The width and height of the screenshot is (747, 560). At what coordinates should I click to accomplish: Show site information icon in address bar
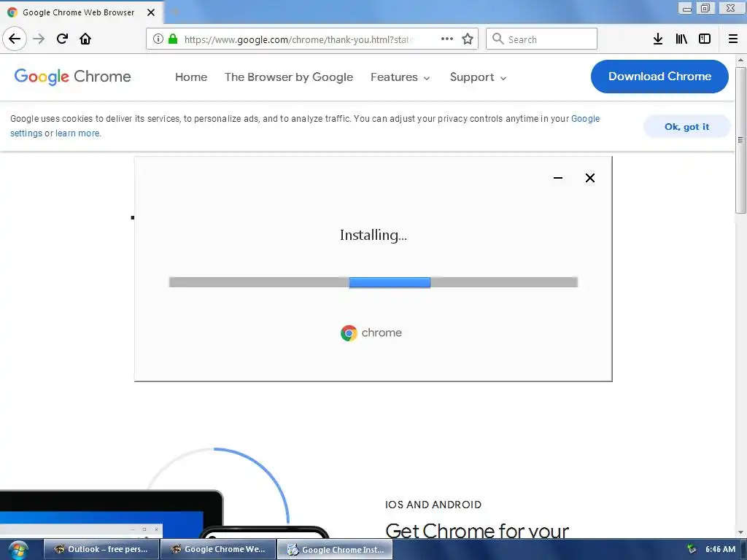coord(158,39)
